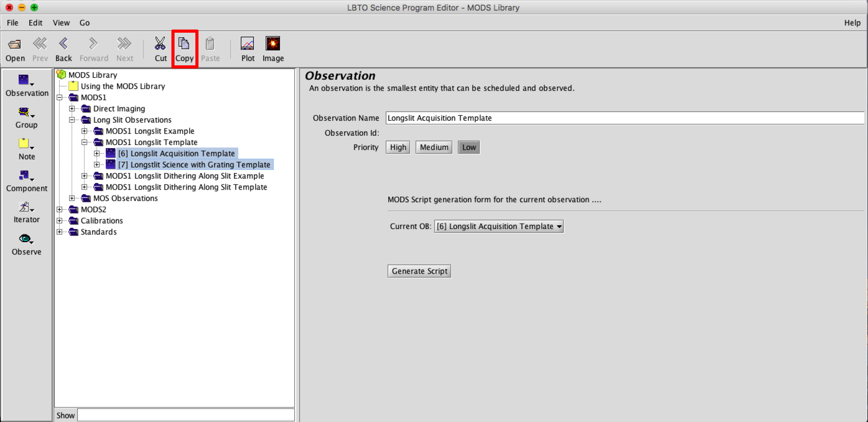The height and width of the screenshot is (422, 868).
Task: Click the MODS Library root icon
Action: point(61,75)
